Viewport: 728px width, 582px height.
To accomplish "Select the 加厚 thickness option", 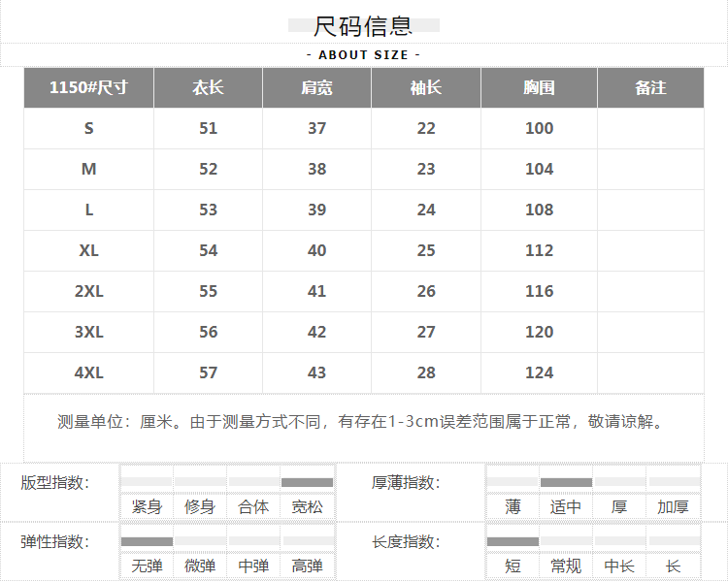I will [673, 506].
